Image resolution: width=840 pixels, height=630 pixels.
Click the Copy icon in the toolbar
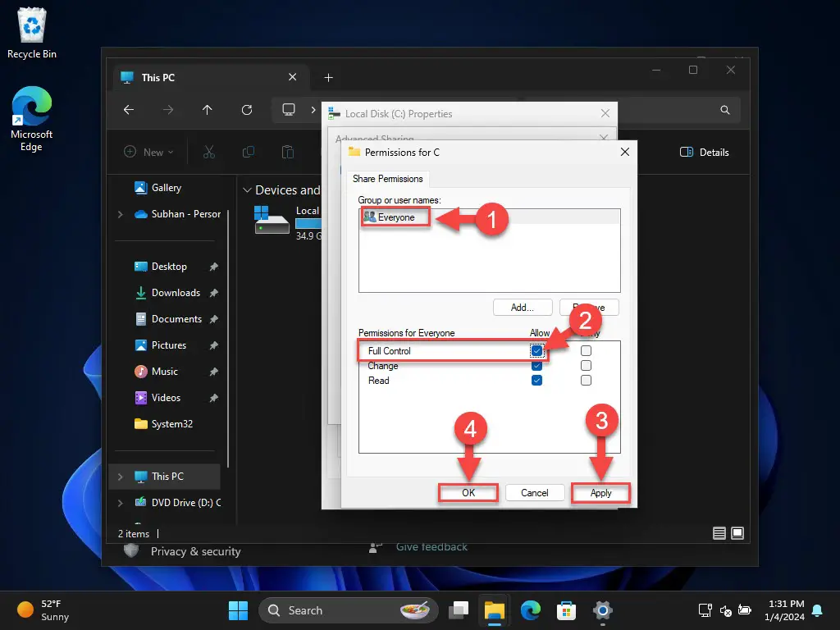[x=248, y=152]
